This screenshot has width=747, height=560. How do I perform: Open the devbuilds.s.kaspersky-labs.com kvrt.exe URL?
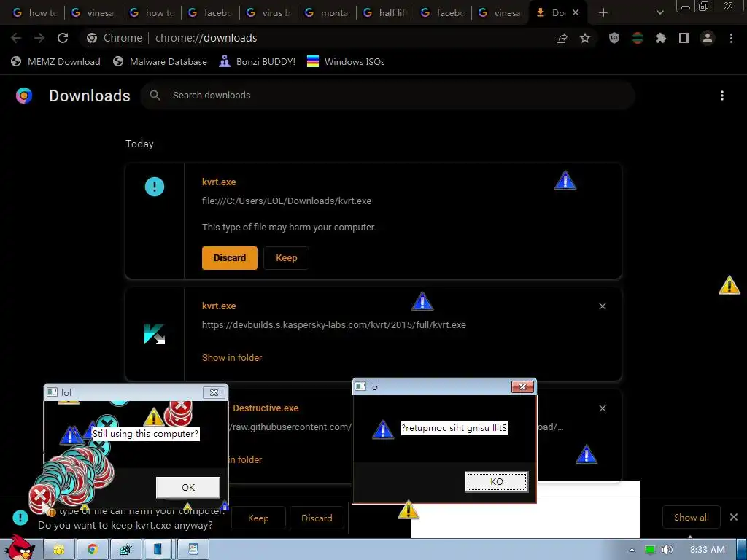[334, 324]
